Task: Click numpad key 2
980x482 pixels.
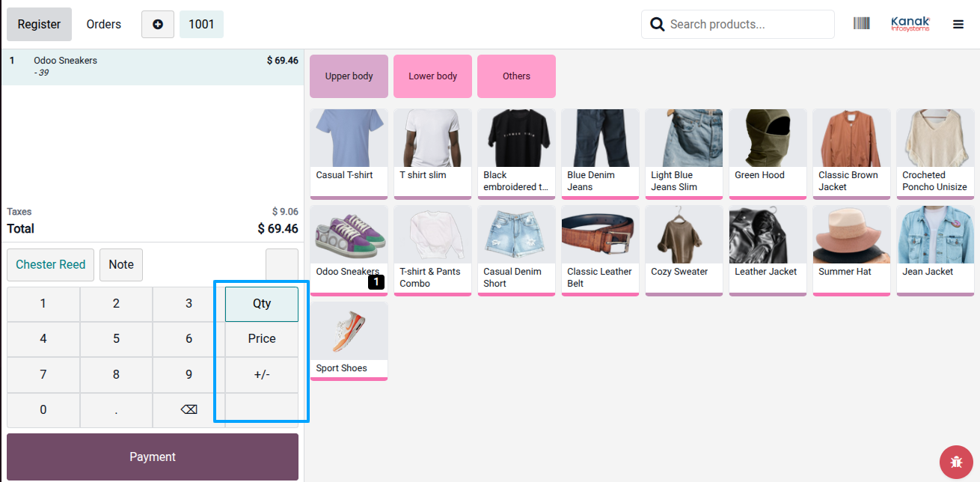Action: click(x=116, y=304)
